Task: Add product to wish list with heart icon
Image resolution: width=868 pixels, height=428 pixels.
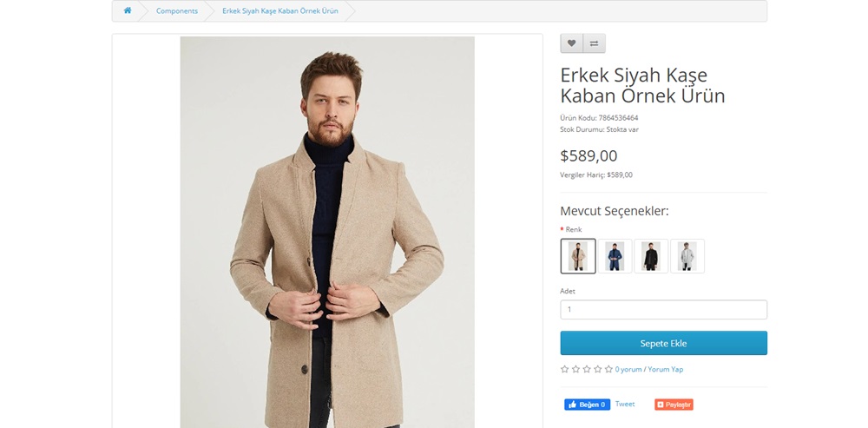Action: click(x=571, y=43)
